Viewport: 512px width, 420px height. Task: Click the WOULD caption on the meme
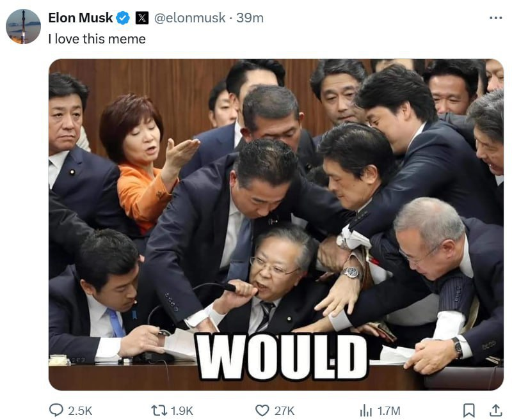tap(282, 357)
